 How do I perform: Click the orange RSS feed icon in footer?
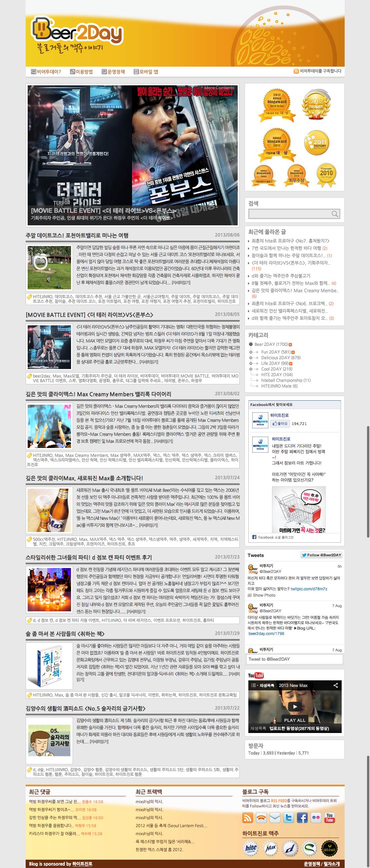coord(248,818)
